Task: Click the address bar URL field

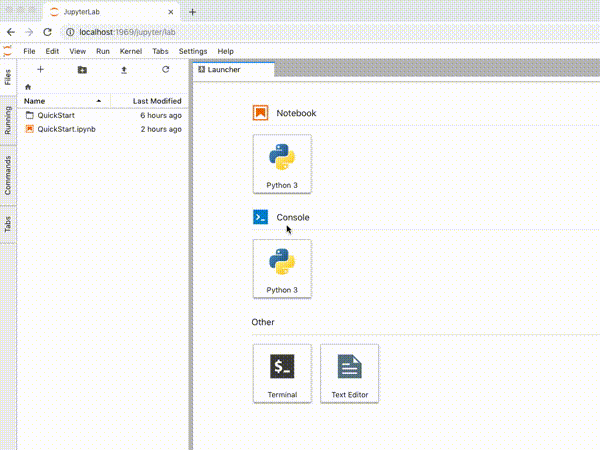Action: (329, 32)
